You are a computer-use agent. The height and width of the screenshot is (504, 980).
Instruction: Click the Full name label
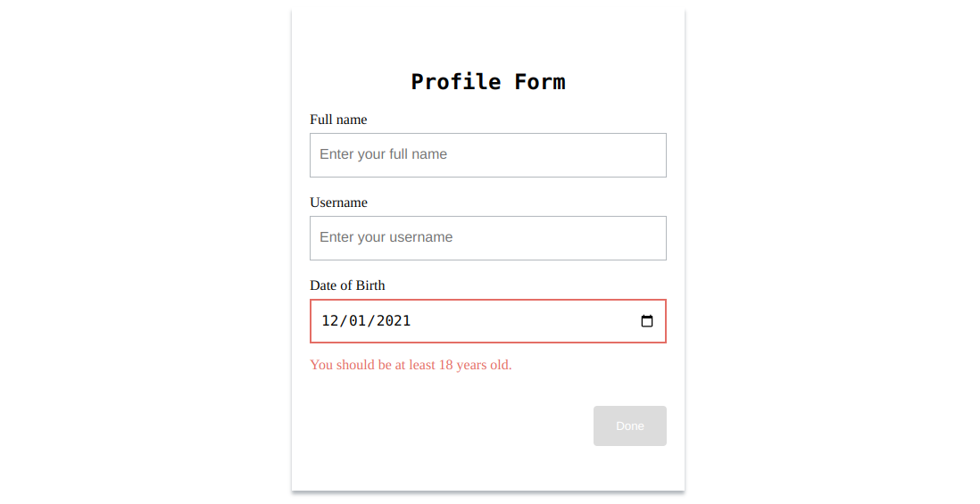338,120
